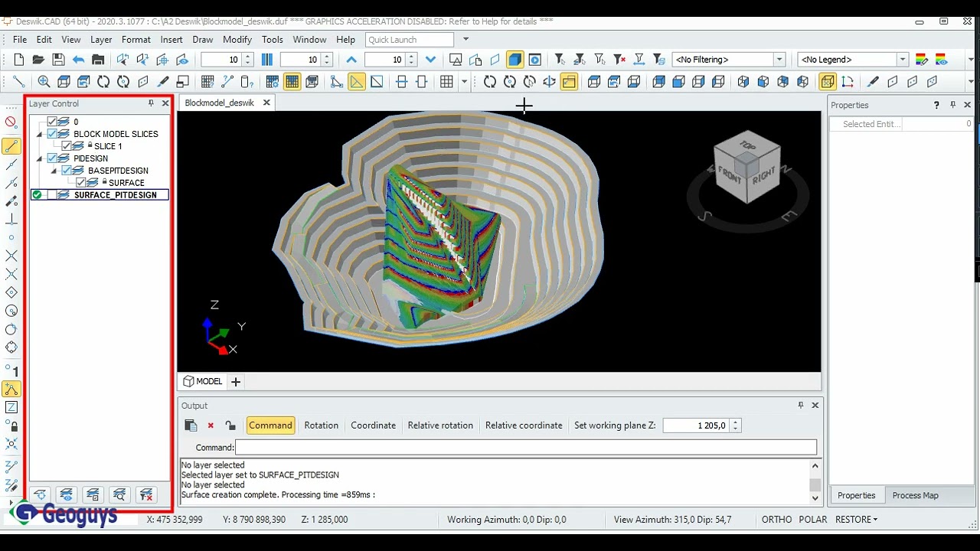This screenshot has height=551, width=980.
Task: Create a new document with the New icon
Action: pos(18,60)
